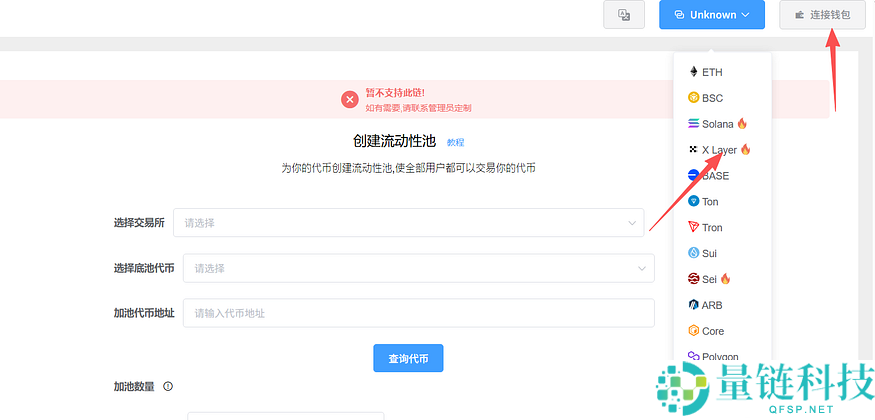Click the 创建流动性池 heading text
This screenshot has width=875, height=420.
coord(395,141)
